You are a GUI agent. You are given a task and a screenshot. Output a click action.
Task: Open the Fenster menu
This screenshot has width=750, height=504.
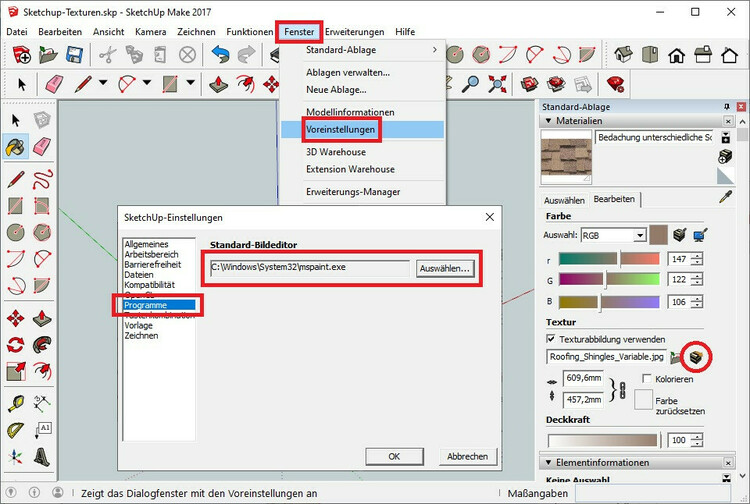pyautogui.click(x=299, y=32)
